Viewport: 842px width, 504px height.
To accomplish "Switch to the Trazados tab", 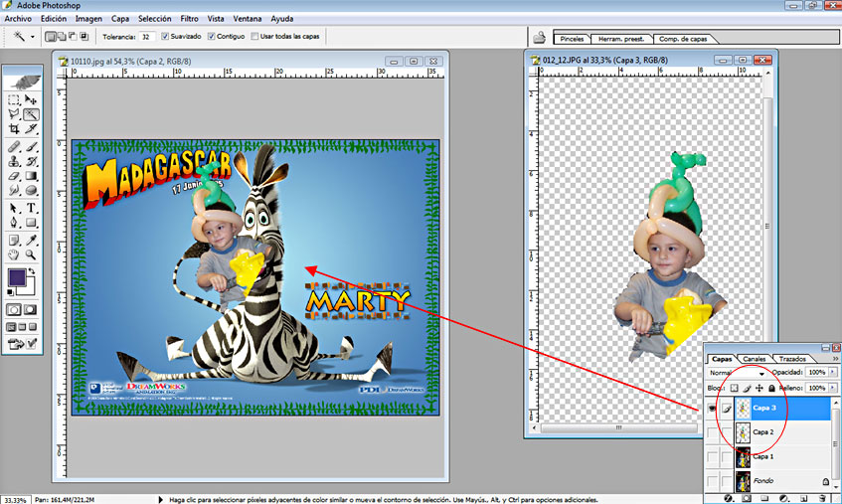I will coord(792,359).
